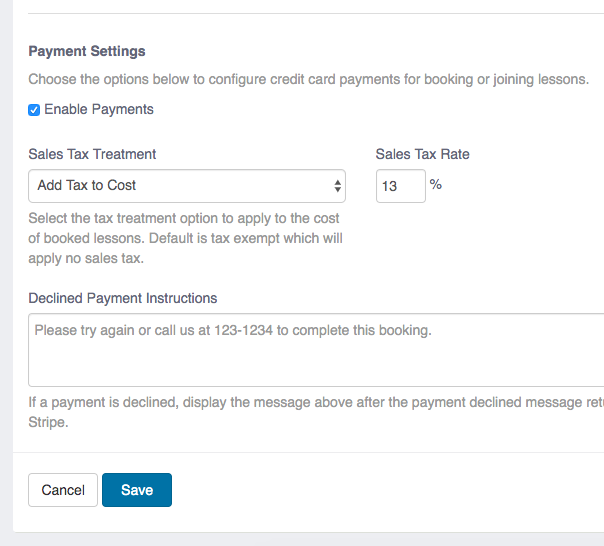Click the Payment Settings heading

pos(87,51)
